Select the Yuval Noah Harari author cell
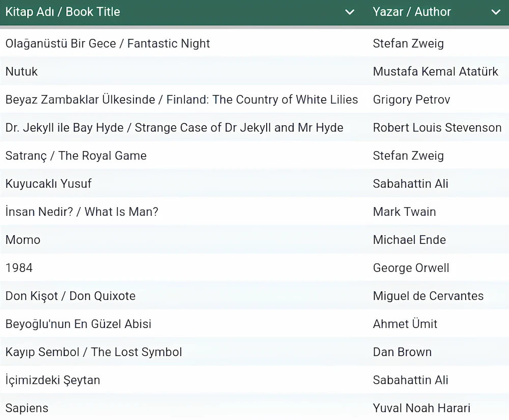The width and height of the screenshot is (509, 420). click(x=421, y=408)
